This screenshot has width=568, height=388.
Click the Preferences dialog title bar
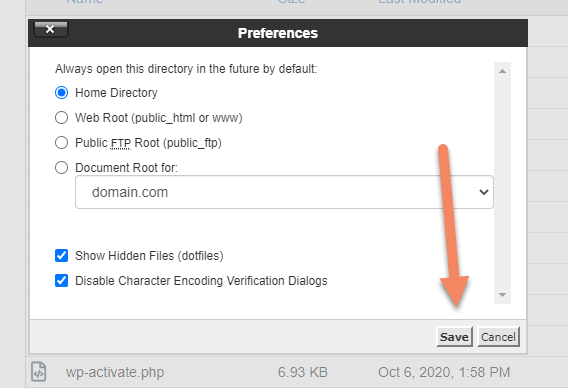point(278,33)
